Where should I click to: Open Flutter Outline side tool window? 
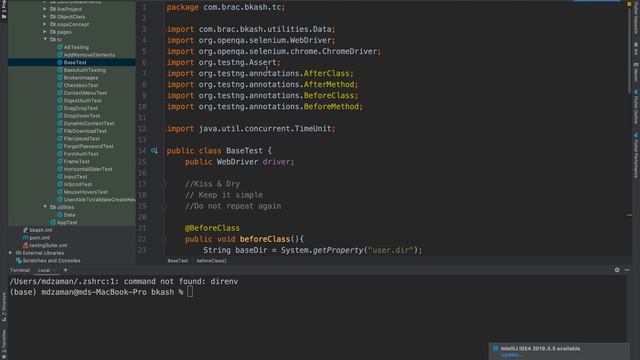(636, 107)
